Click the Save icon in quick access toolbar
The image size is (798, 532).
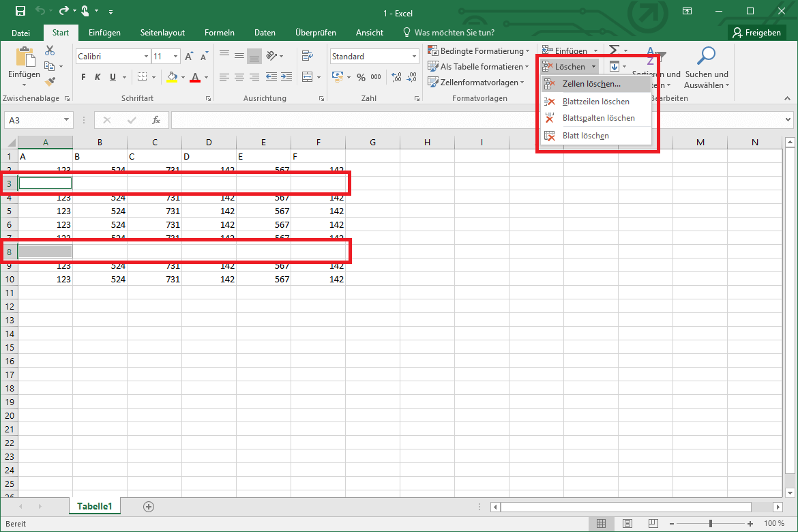20,11
